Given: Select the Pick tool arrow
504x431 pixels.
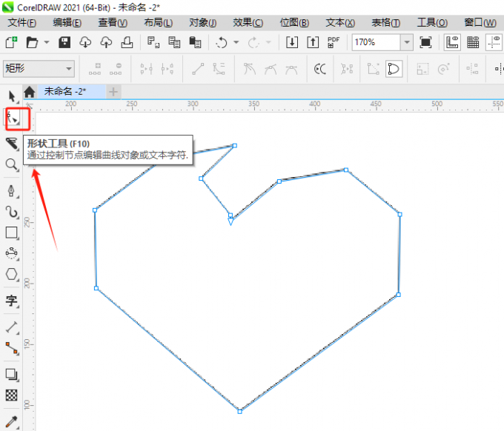Looking at the screenshot, I should pos(12,96).
